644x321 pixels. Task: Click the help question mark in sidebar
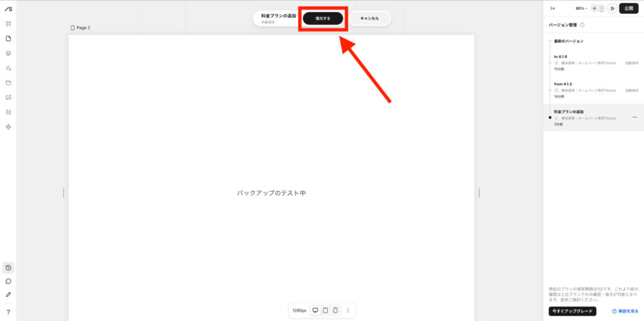click(x=8, y=312)
